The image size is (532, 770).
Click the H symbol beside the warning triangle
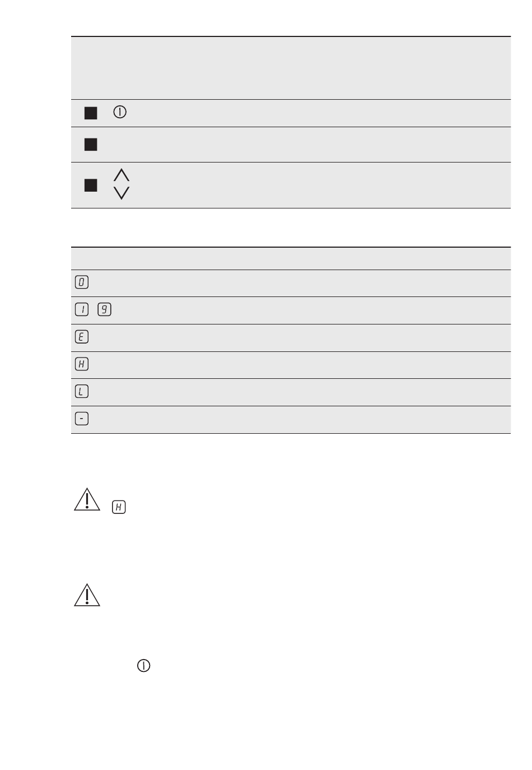pyautogui.click(x=119, y=507)
